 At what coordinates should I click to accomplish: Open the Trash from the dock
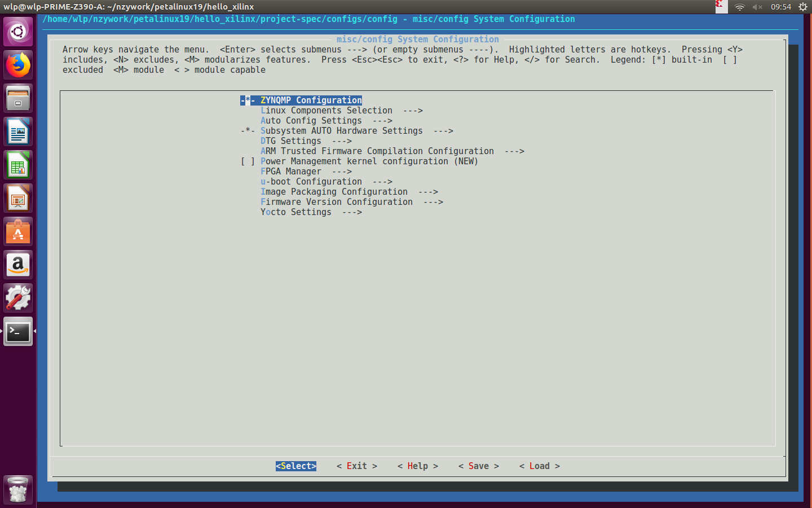click(18, 489)
